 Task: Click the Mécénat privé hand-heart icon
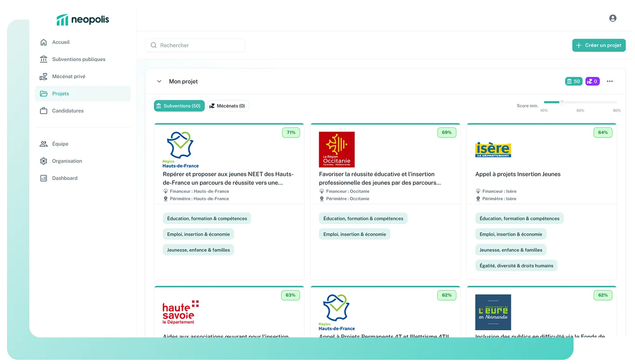(x=44, y=77)
